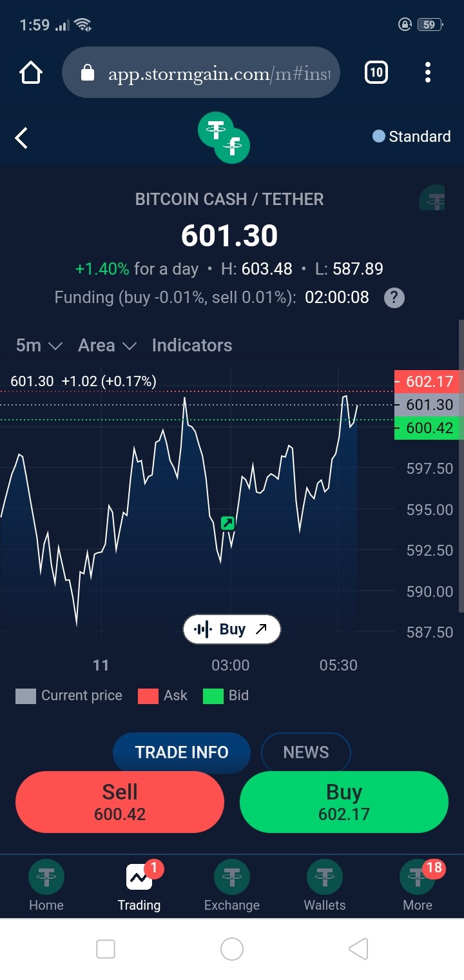464x980 pixels.
Task: Tap the +1.40% for a day text
Action: point(137,269)
